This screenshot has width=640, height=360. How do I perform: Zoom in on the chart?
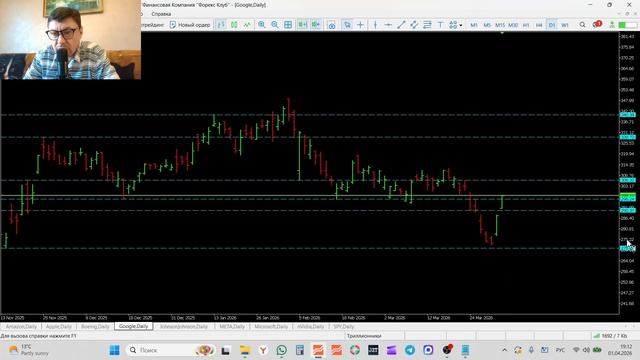click(x=262, y=25)
